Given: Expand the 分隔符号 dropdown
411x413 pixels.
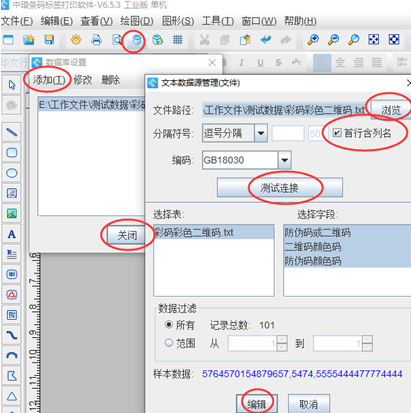Looking at the screenshot, I should click(261, 133).
